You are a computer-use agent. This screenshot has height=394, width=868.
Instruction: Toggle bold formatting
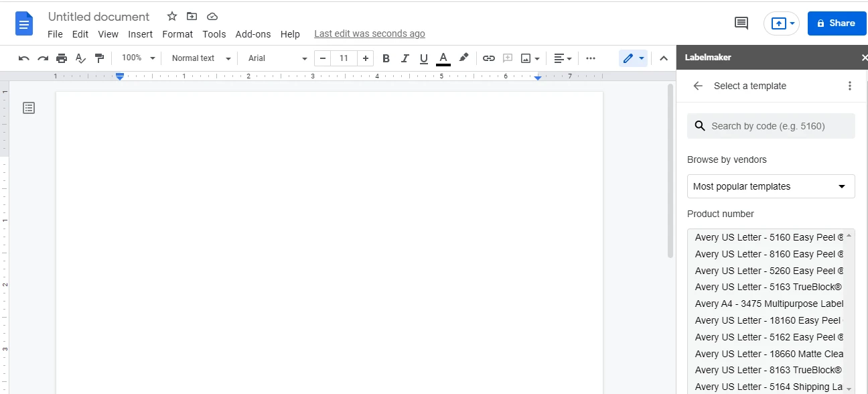click(x=386, y=58)
